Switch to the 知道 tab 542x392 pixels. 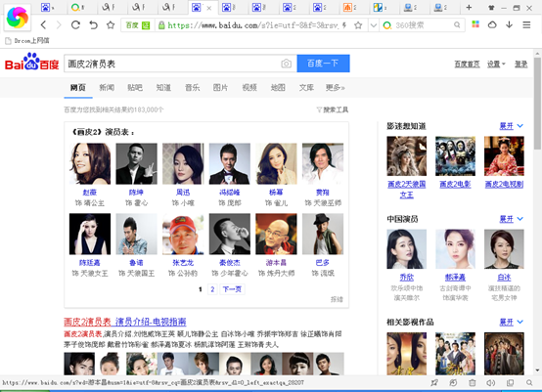163,88
